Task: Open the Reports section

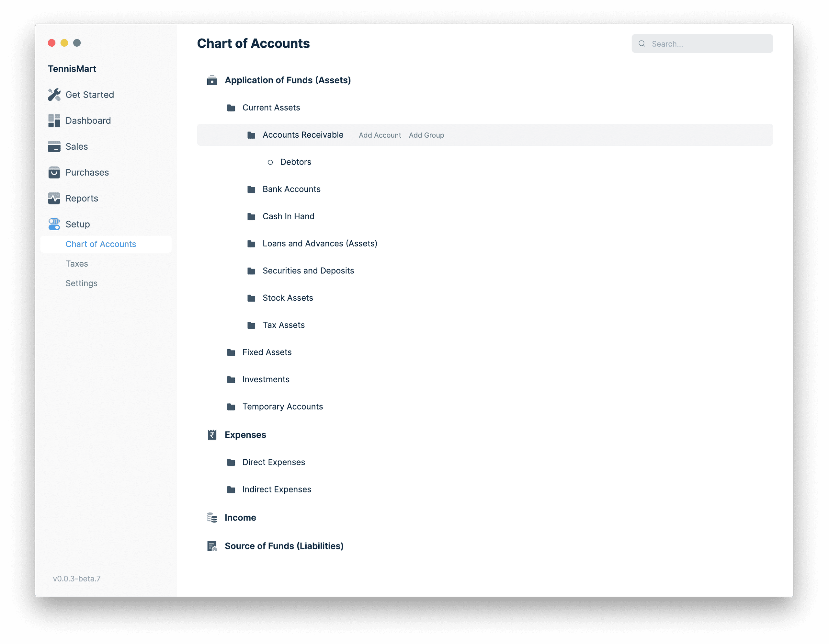Action: [82, 198]
